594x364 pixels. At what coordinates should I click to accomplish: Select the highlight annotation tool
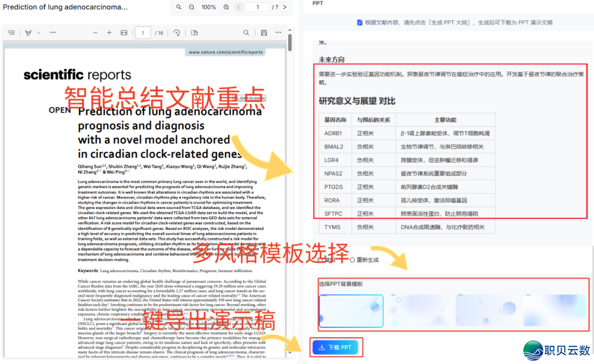coord(28,32)
